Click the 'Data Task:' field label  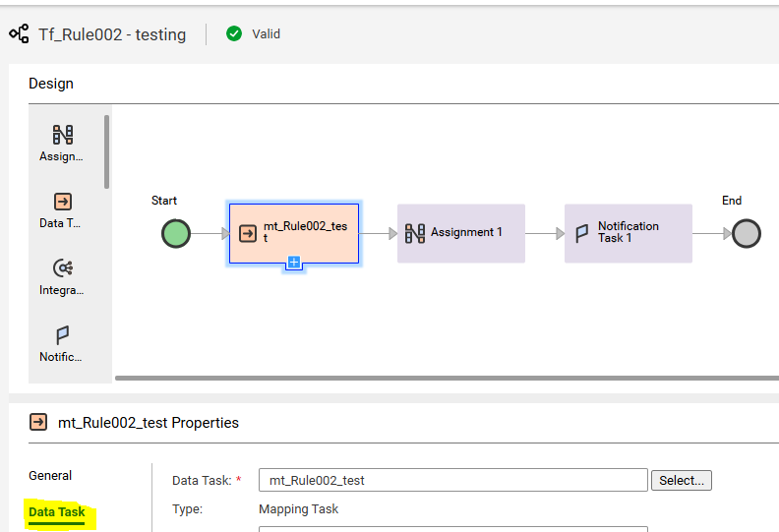[x=202, y=480]
